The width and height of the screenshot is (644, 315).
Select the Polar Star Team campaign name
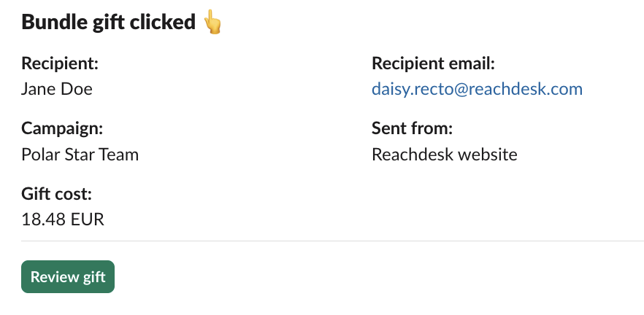[80, 155]
